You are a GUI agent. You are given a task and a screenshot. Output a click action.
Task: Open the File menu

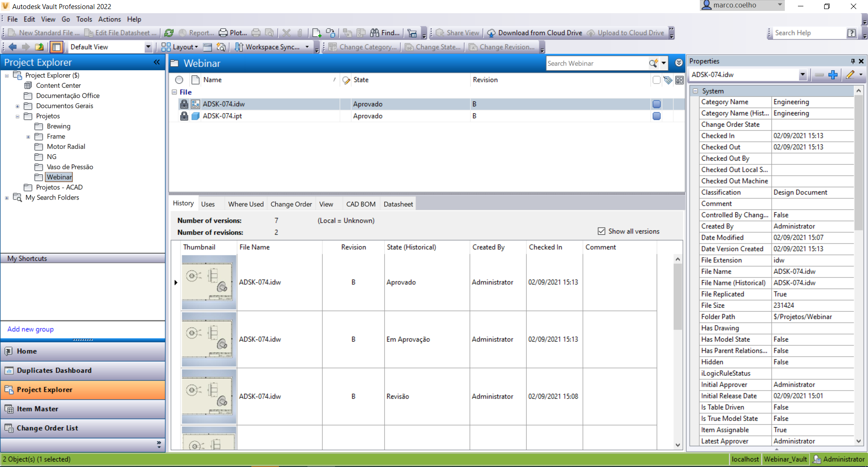13,19
